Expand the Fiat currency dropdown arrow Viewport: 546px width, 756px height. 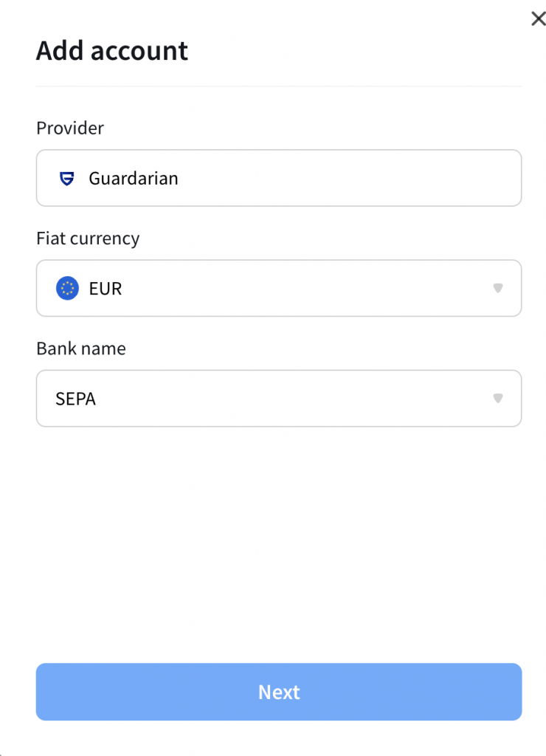(498, 289)
